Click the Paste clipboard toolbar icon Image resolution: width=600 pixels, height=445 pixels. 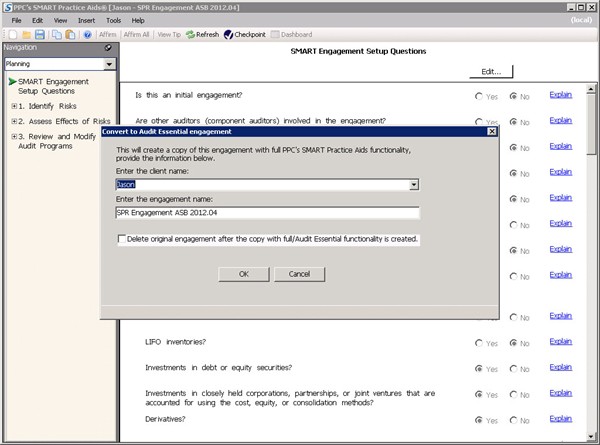click(70, 34)
